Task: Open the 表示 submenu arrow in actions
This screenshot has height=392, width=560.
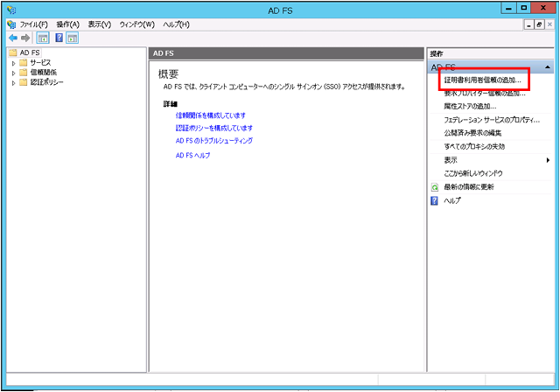Action: click(548, 160)
